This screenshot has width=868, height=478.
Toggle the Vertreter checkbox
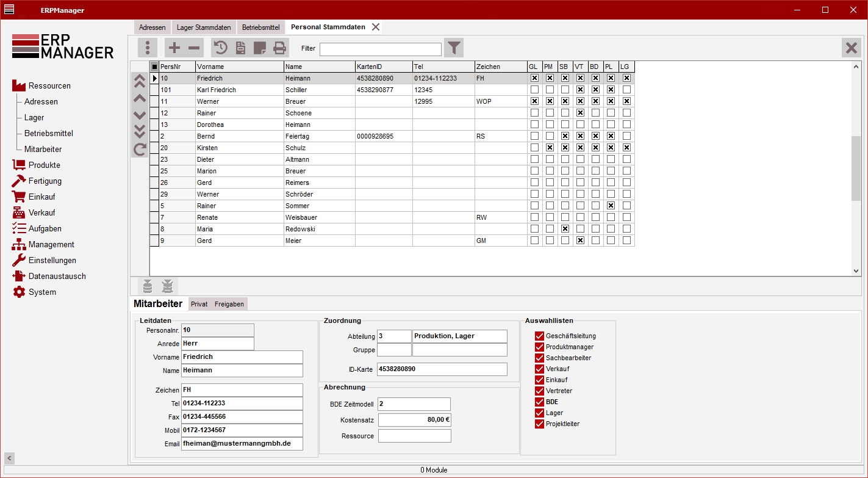point(539,391)
